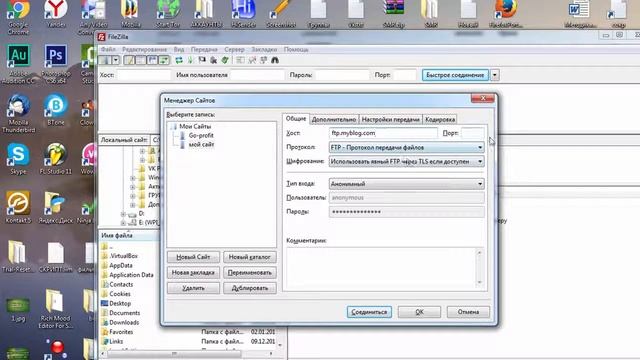
Task: Select the .VirtualBox folder in file list
Action: [x=123, y=256]
